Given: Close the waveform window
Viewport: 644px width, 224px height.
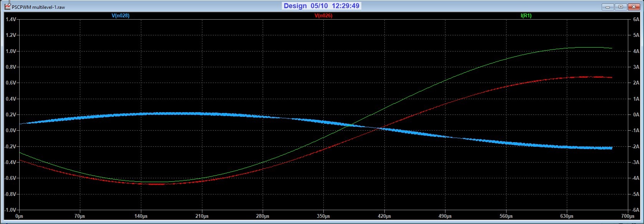Looking at the screenshot, I should [634, 7].
